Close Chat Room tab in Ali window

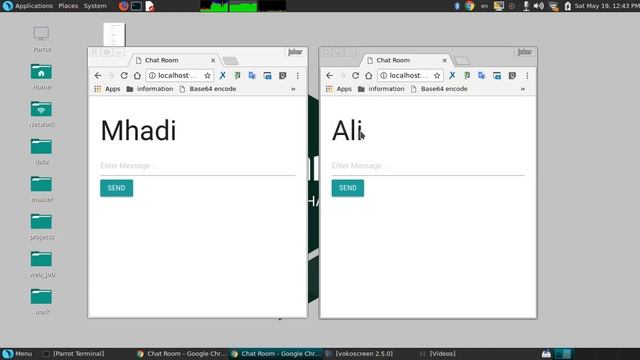[444, 60]
